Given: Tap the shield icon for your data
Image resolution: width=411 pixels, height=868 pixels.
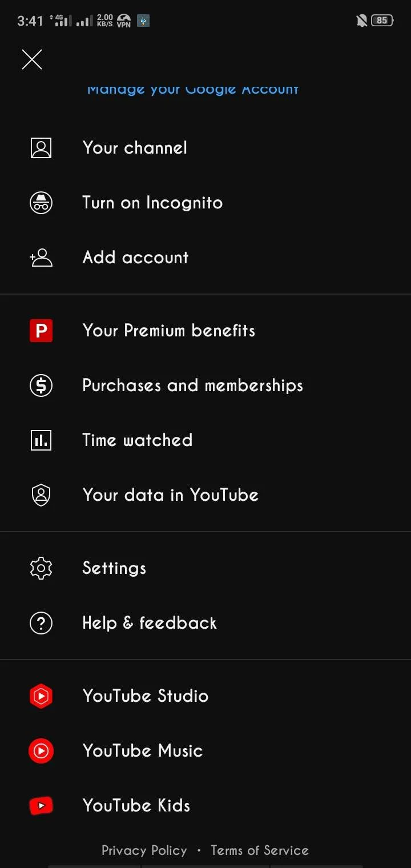Looking at the screenshot, I should point(41,495).
